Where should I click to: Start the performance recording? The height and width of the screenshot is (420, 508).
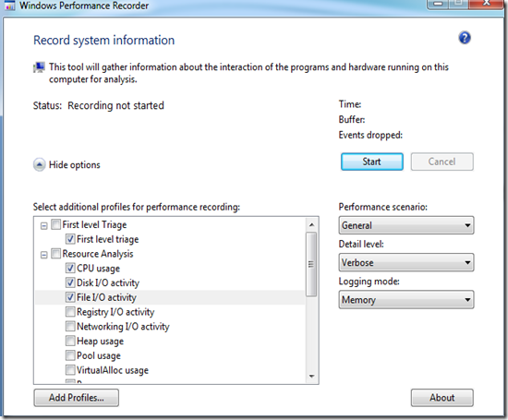point(372,162)
